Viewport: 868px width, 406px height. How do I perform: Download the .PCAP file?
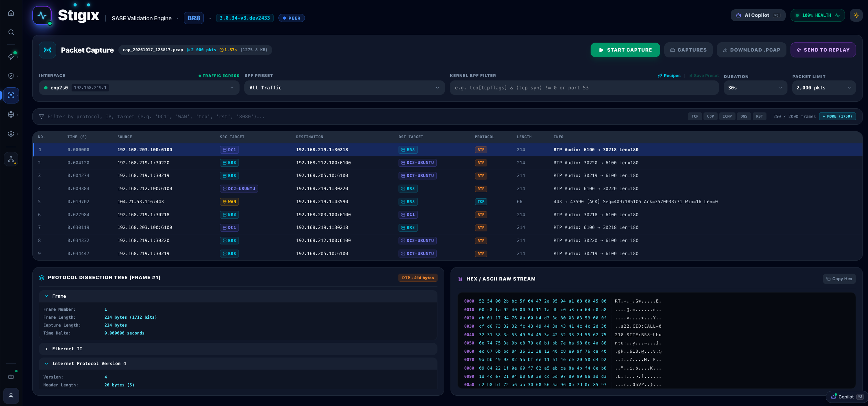(x=751, y=50)
